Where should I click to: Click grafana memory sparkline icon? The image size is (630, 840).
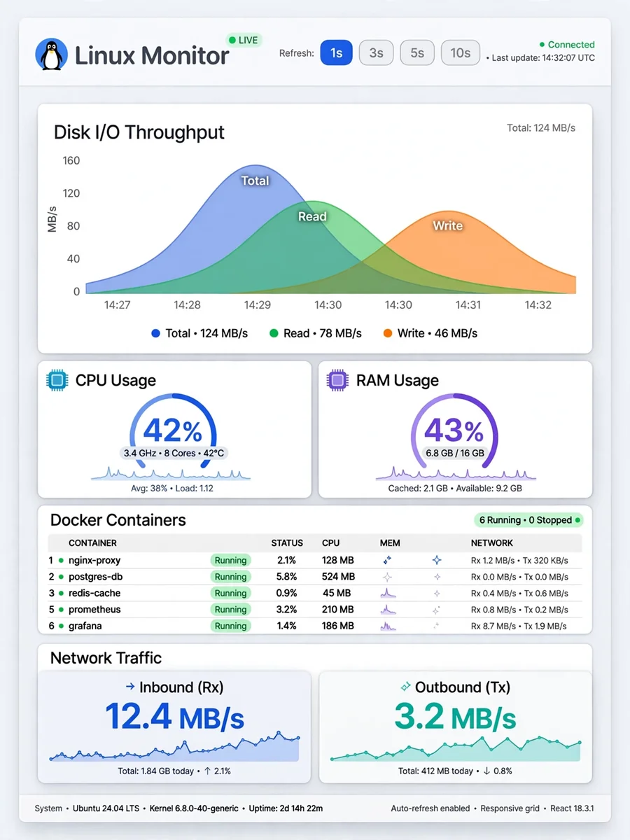388,626
